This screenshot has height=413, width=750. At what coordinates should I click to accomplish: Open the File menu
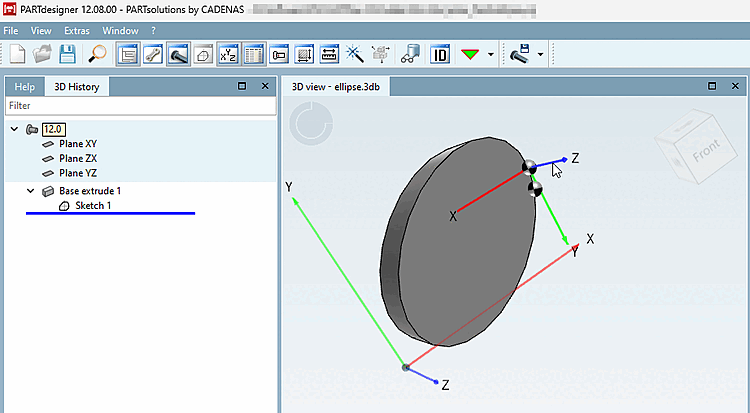click(11, 31)
